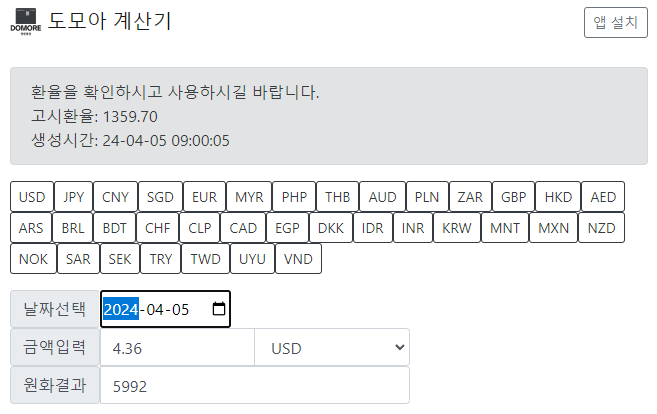Image resolution: width=657 pixels, height=414 pixels.
Task: Select the CAD currency button
Action: tap(243, 228)
